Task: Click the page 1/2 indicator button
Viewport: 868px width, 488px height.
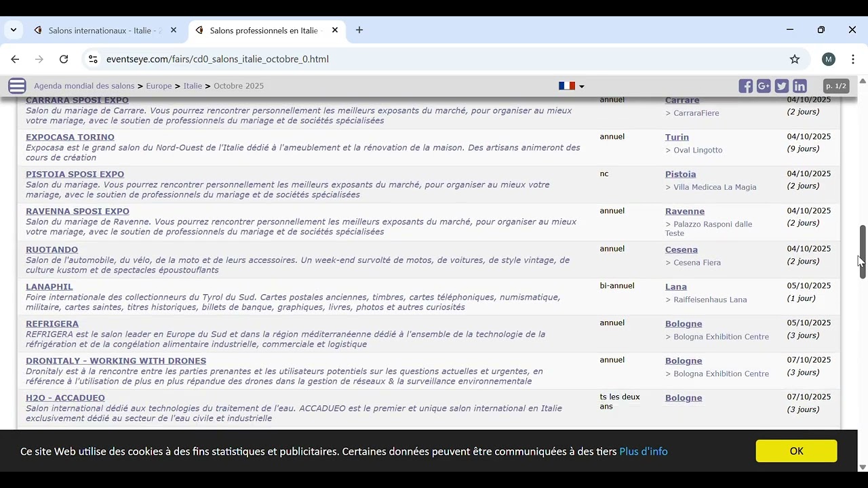Action: point(836,86)
